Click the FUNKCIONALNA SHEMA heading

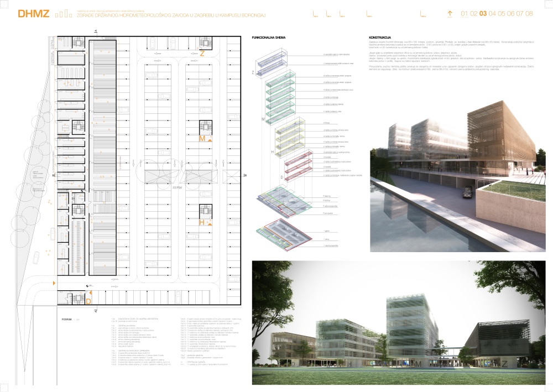[x=268, y=38]
